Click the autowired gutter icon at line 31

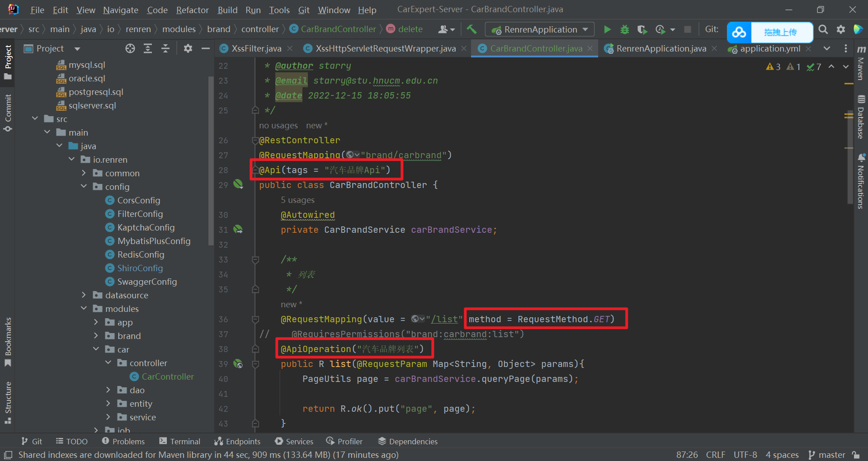pyautogui.click(x=238, y=229)
